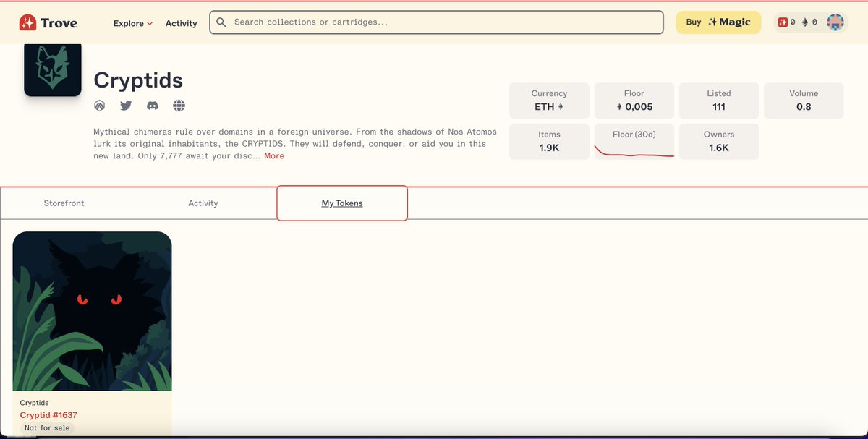Screen dimensions: 868x439
Task: Click the Items 1.9K stat box
Action: pos(549,141)
